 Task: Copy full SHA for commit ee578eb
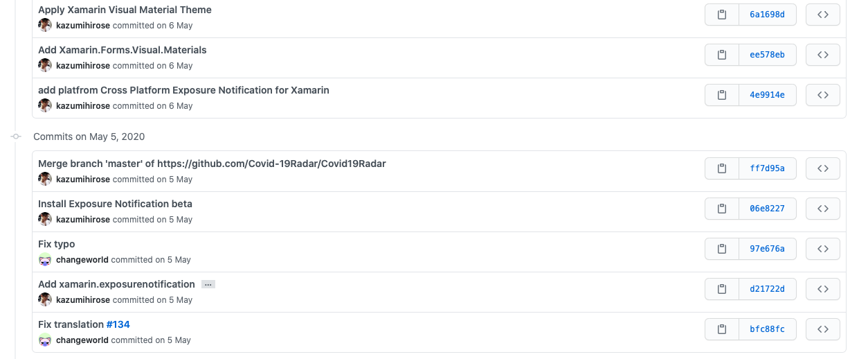tap(722, 55)
